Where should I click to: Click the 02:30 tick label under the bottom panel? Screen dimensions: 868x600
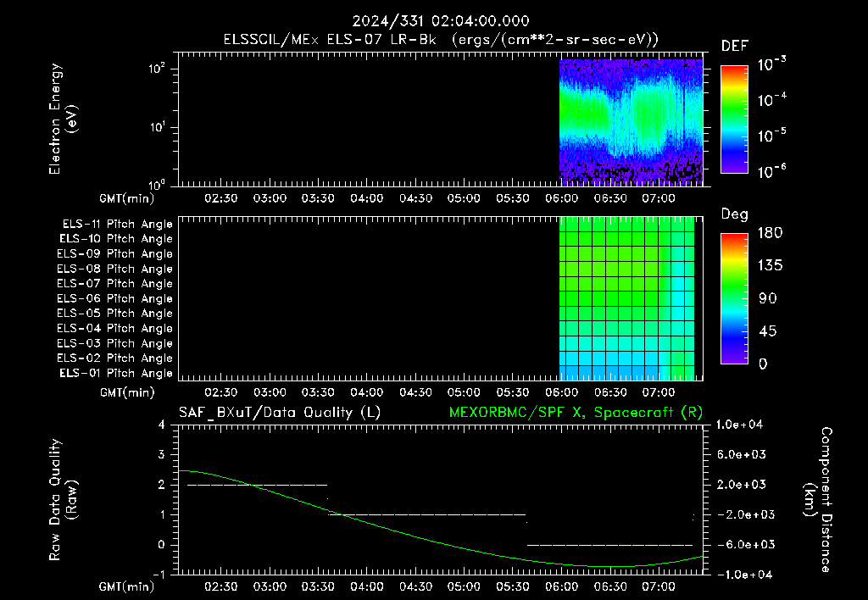click(x=221, y=586)
